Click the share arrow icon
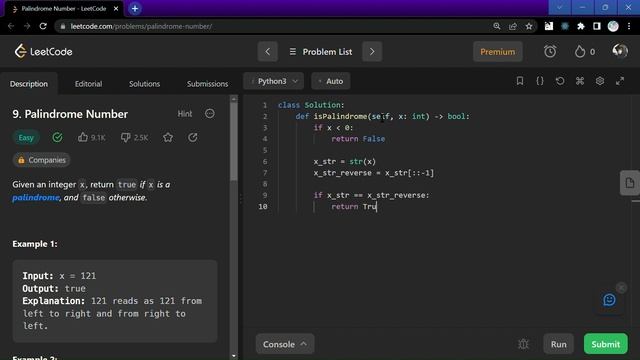 (193, 138)
